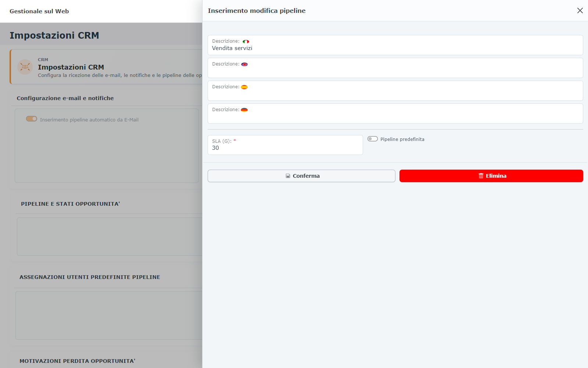588x368 pixels.
Task: Focus the English description input field
Action: click(x=395, y=68)
